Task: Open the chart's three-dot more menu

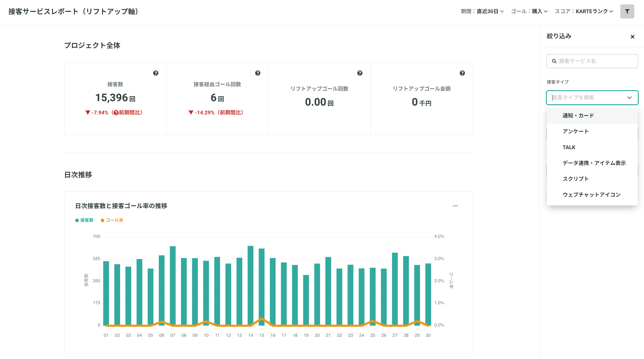Action: coord(455,206)
